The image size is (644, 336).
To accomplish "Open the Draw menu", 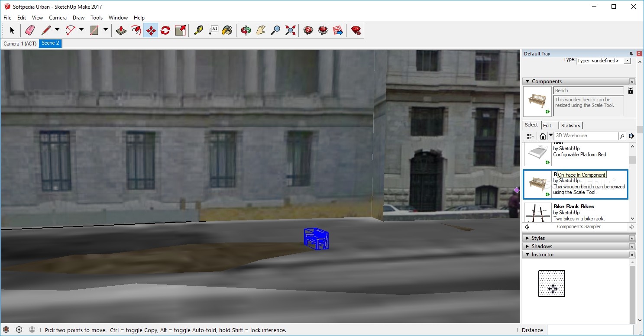I will click(x=78, y=18).
